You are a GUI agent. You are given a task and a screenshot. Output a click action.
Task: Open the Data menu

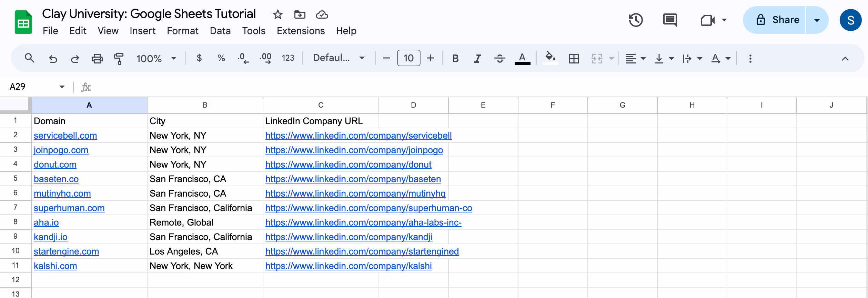coord(220,31)
